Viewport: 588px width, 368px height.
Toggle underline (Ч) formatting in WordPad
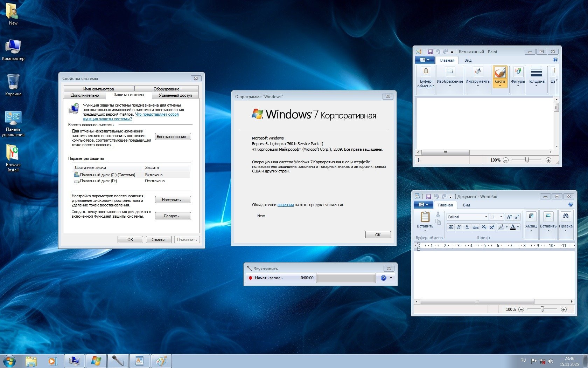(467, 227)
